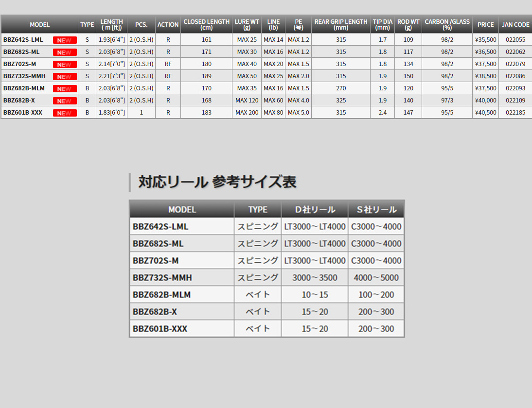The image size is (532, 408).
Task: Click JAN code 022055
Action: click(x=515, y=40)
